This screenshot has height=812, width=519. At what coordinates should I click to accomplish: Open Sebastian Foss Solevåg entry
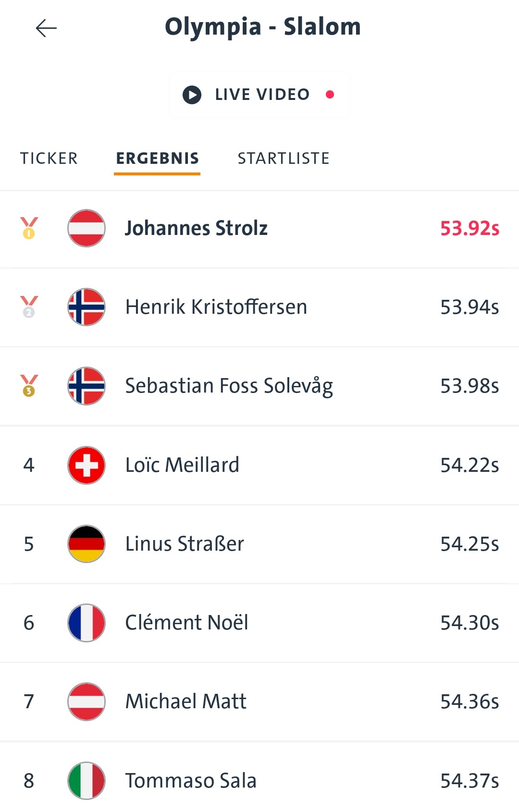tap(229, 386)
